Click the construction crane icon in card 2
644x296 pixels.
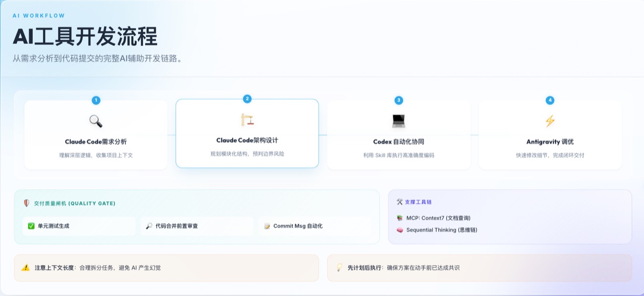pos(247,120)
